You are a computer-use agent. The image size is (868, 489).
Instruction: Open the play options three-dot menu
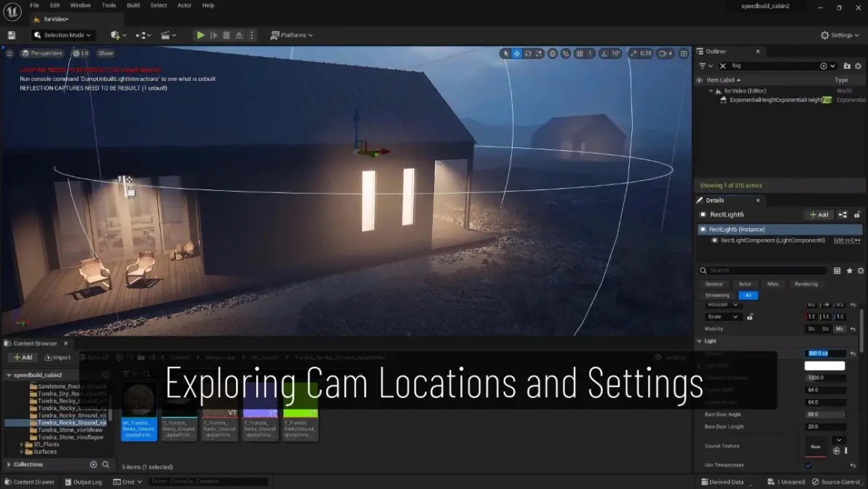tap(252, 35)
